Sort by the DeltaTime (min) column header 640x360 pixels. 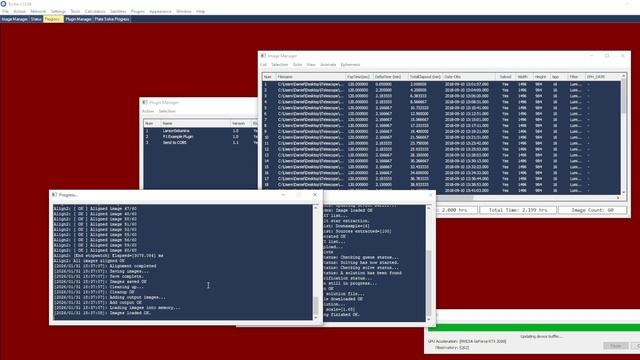click(x=391, y=77)
